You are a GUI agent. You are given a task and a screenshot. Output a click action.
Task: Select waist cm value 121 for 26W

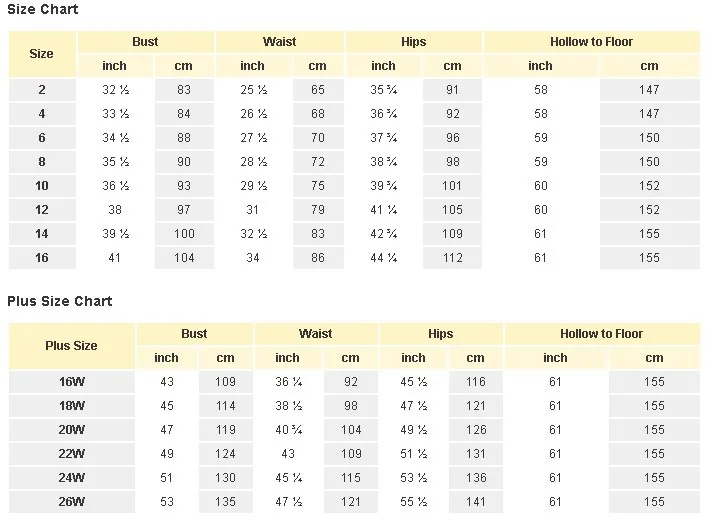tap(351, 502)
